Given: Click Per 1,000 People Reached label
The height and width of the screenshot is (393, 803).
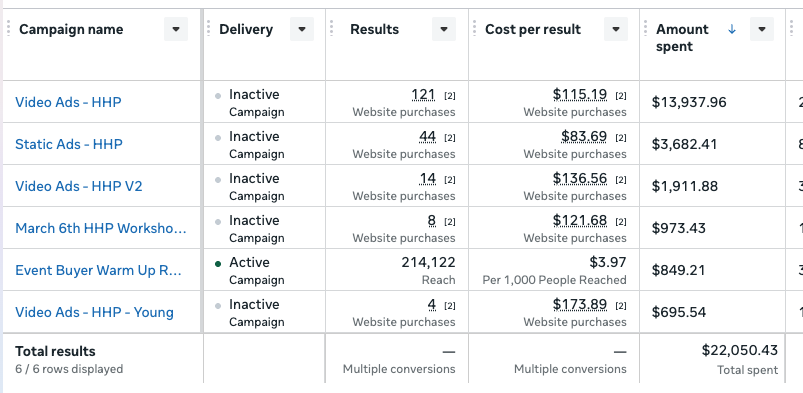Looking at the screenshot, I should (x=554, y=280).
